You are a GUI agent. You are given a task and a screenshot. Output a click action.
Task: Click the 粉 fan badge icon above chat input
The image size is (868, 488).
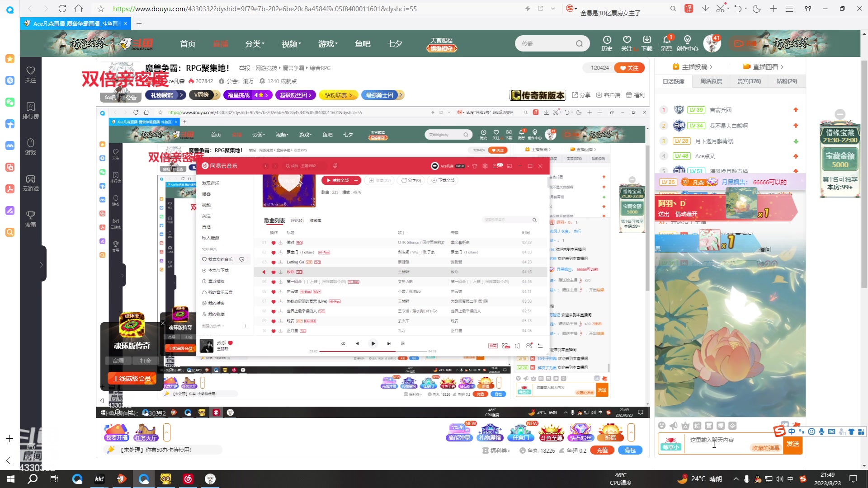tap(697, 426)
